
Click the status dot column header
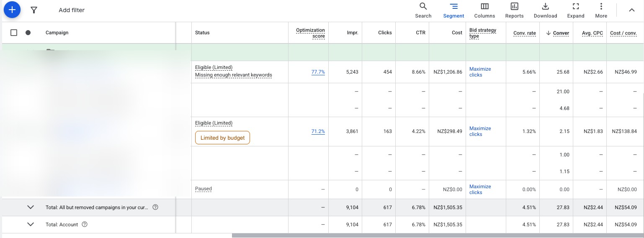click(x=28, y=33)
